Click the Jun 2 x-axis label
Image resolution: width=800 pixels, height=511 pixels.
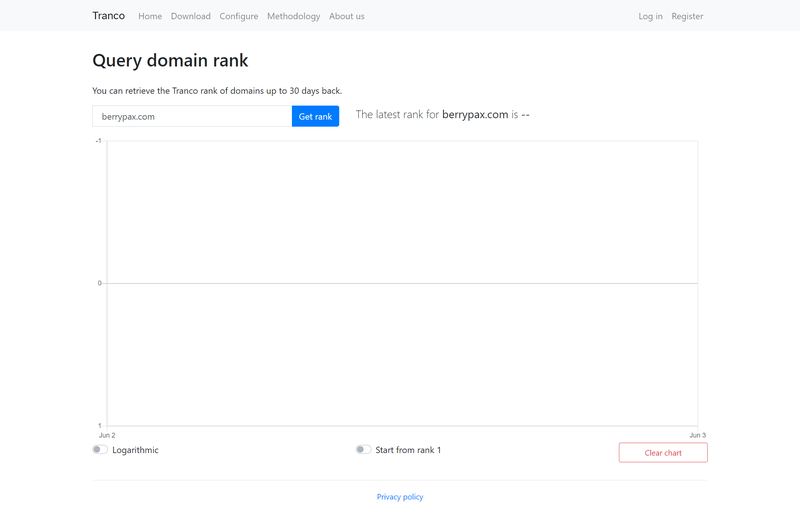[107, 436]
